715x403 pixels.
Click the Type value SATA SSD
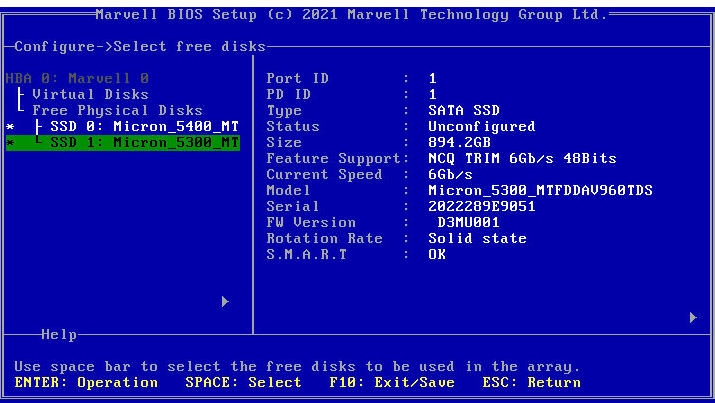click(464, 110)
